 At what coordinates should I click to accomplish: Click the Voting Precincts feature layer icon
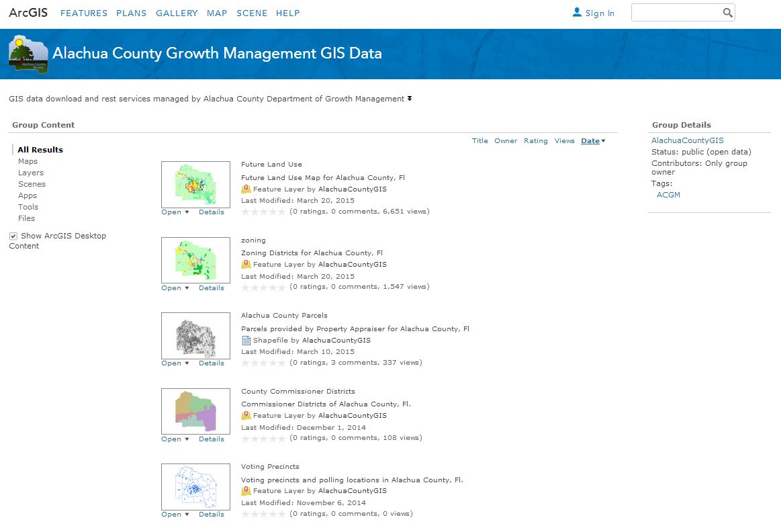click(x=246, y=491)
